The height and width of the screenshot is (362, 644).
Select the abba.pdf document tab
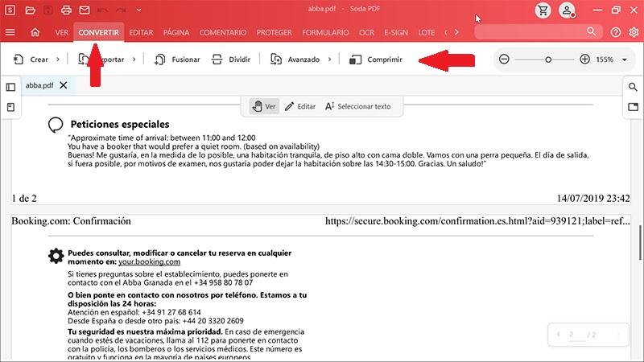39,85
